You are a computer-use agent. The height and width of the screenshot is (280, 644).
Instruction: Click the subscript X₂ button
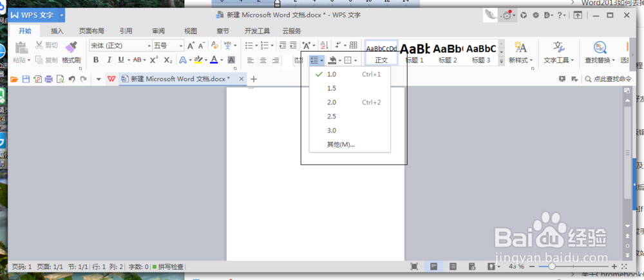(168, 60)
